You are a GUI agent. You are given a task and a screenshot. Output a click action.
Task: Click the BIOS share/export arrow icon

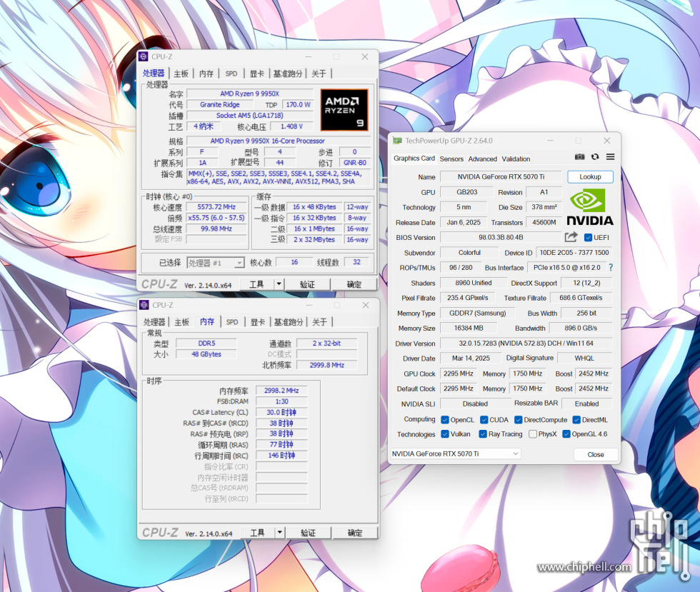tap(571, 237)
